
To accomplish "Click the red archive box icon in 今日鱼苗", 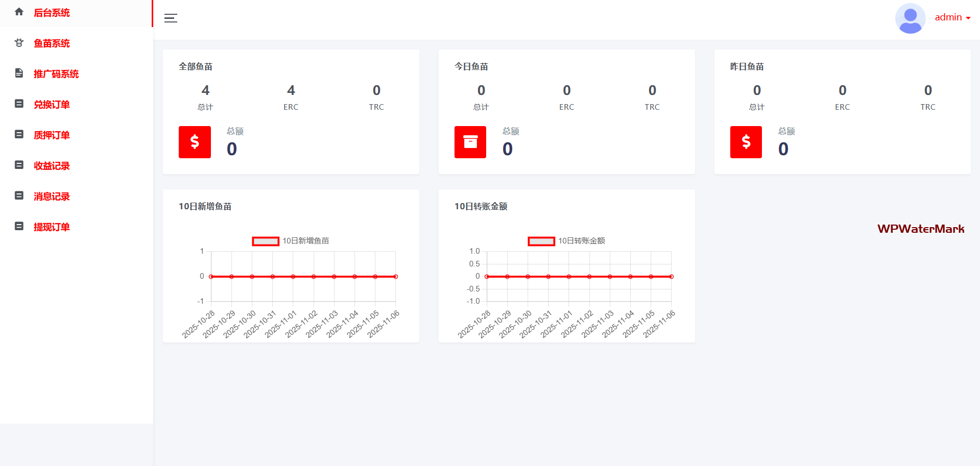I will [470, 142].
